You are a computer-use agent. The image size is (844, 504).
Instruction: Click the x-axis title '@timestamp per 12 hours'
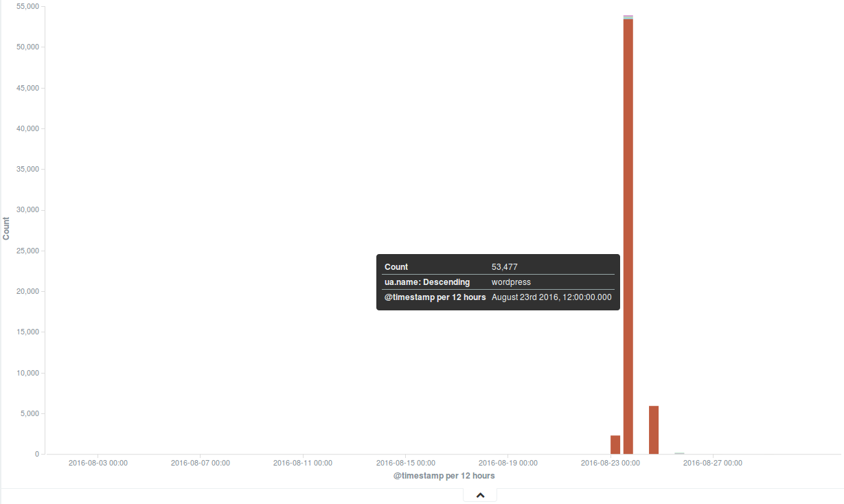[x=444, y=476]
